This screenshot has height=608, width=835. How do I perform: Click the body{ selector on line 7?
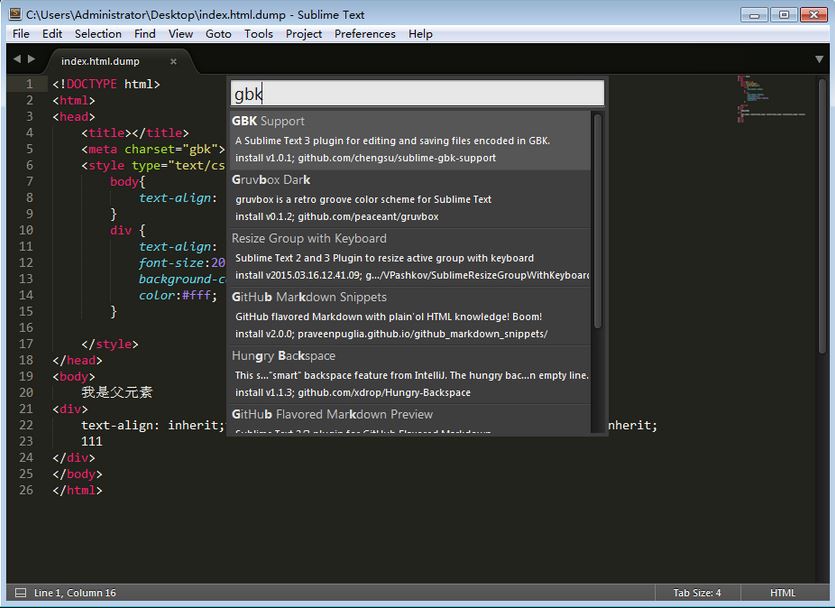[x=128, y=182]
